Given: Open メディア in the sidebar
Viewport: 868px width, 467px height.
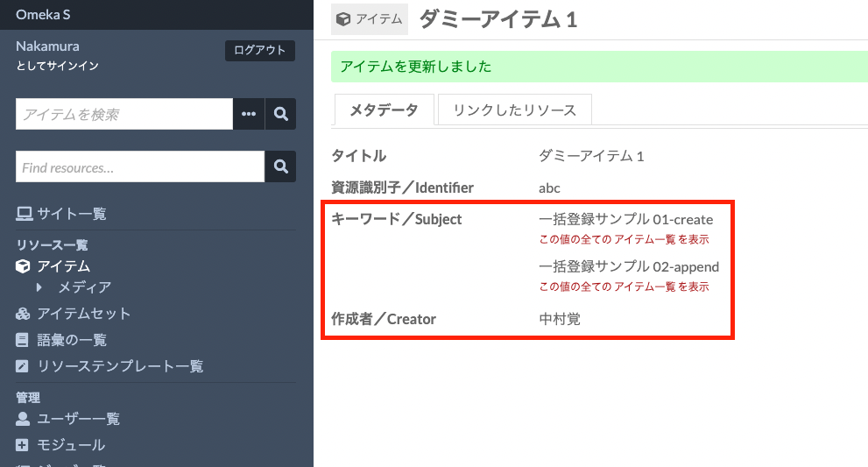Looking at the screenshot, I should pyautogui.click(x=85, y=287).
